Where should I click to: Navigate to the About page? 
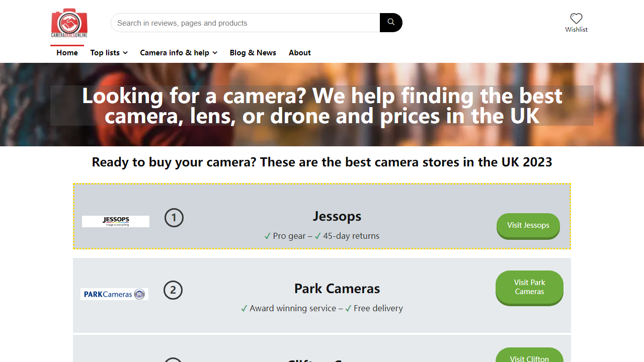click(299, 52)
